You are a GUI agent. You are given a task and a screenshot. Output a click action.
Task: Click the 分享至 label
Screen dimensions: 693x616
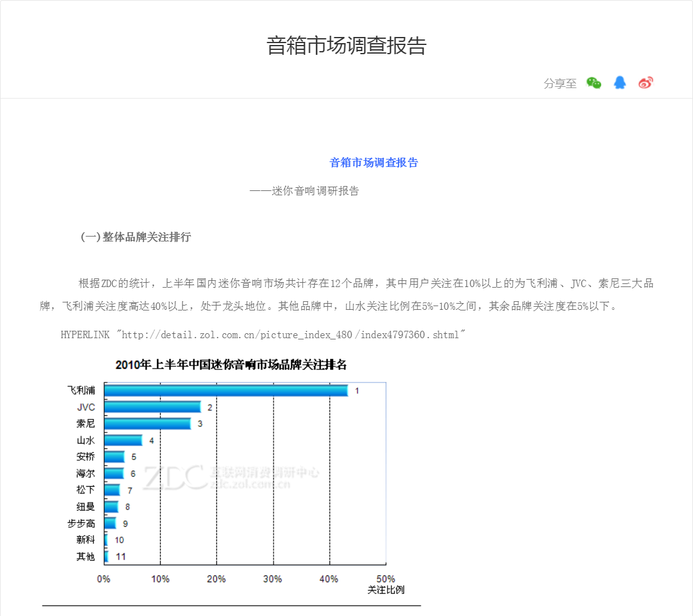(x=560, y=84)
